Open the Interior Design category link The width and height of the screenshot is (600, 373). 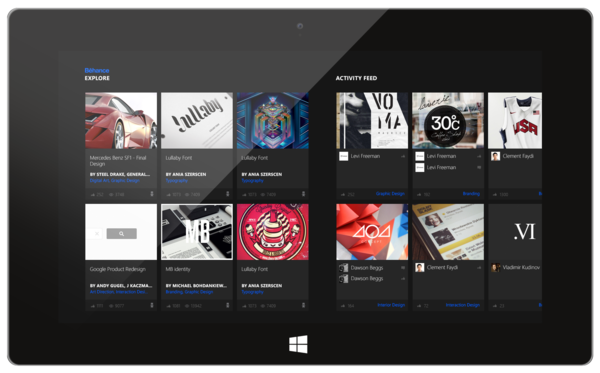(391, 305)
